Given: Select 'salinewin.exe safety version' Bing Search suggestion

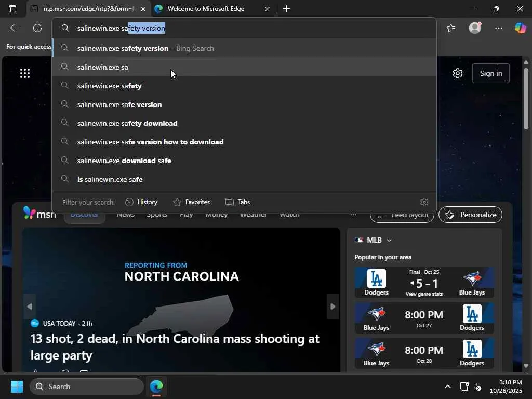Looking at the screenshot, I should click(x=244, y=48).
